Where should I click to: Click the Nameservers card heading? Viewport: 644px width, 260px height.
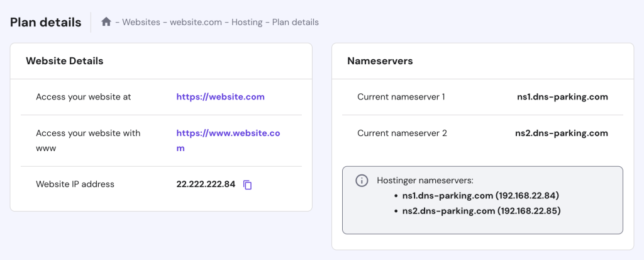tap(380, 61)
